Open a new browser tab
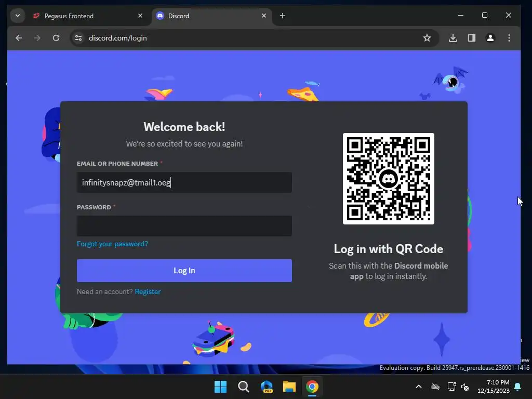The width and height of the screenshot is (532, 399). [282, 16]
